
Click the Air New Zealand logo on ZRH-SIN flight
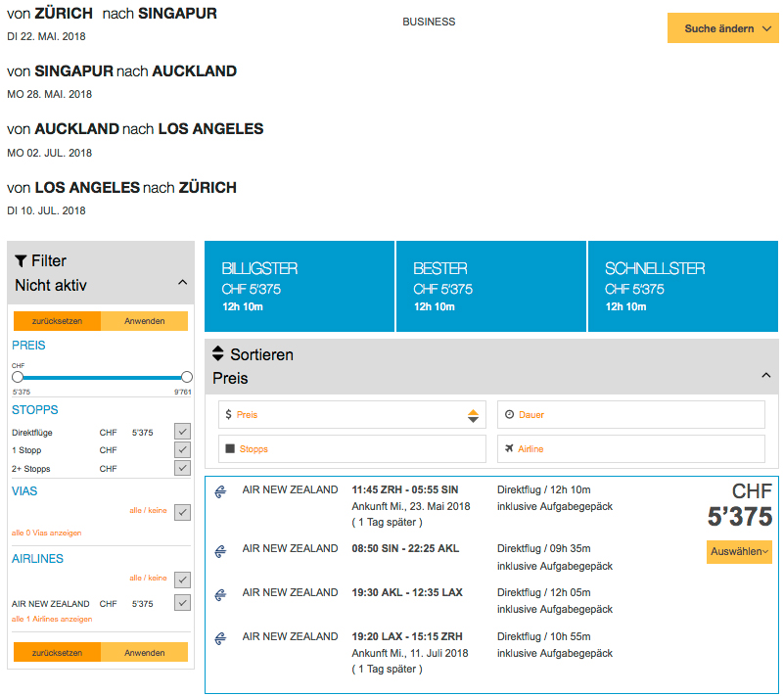[219, 491]
